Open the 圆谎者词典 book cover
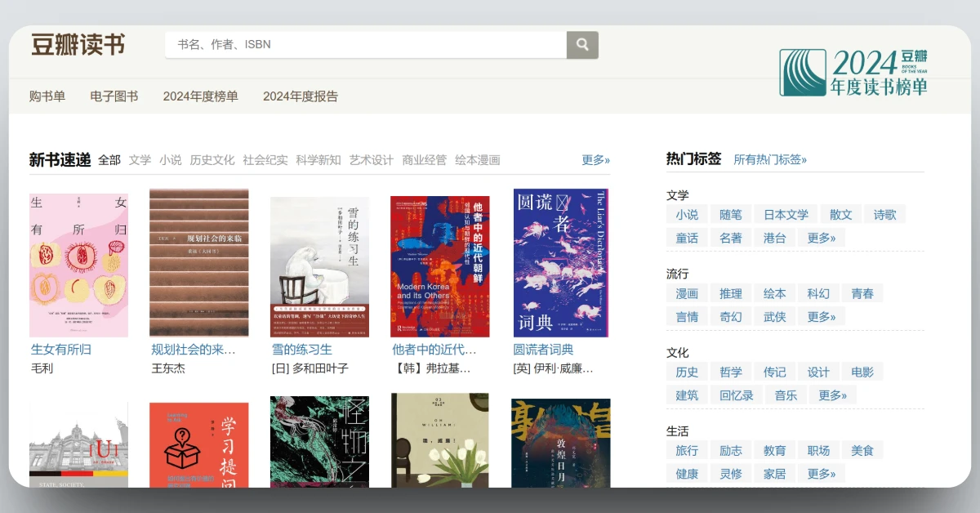The height and width of the screenshot is (513, 980). 562,263
